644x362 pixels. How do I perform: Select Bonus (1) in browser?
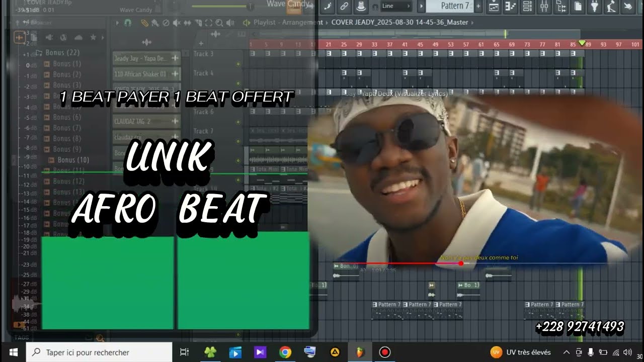click(62, 64)
